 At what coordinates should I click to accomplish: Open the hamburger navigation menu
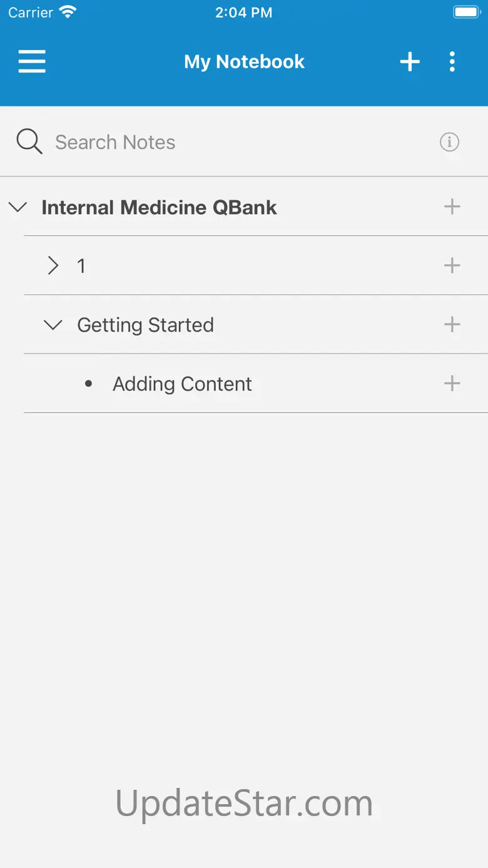tap(32, 61)
